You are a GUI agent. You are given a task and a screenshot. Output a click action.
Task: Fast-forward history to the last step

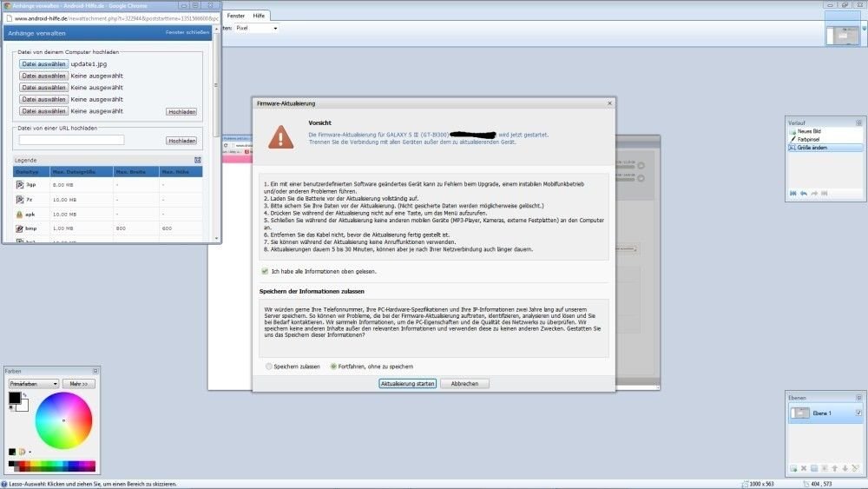tap(825, 194)
